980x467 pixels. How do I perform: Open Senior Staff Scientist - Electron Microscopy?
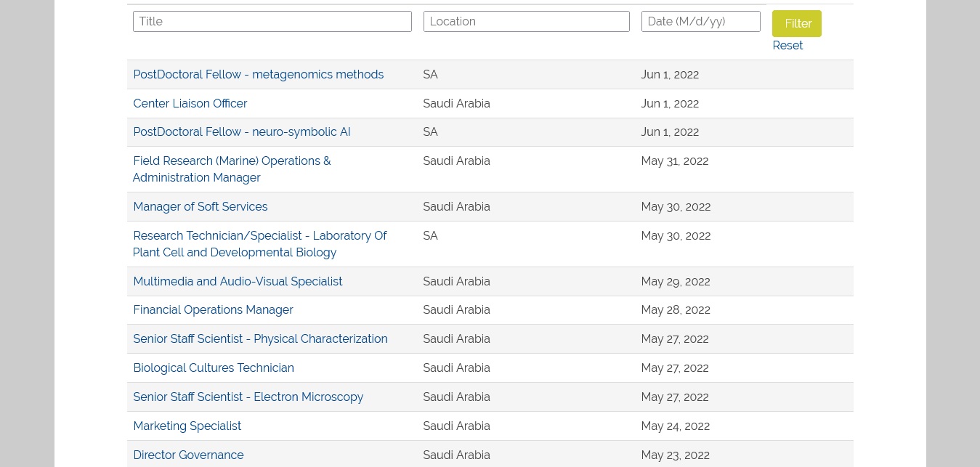(248, 397)
